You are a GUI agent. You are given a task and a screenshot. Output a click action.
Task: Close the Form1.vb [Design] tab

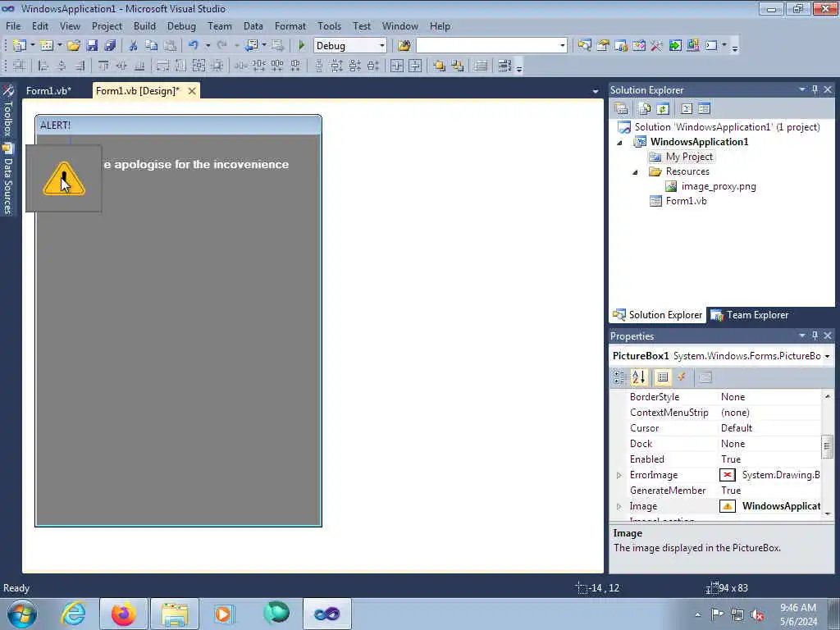pyautogui.click(x=192, y=91)
